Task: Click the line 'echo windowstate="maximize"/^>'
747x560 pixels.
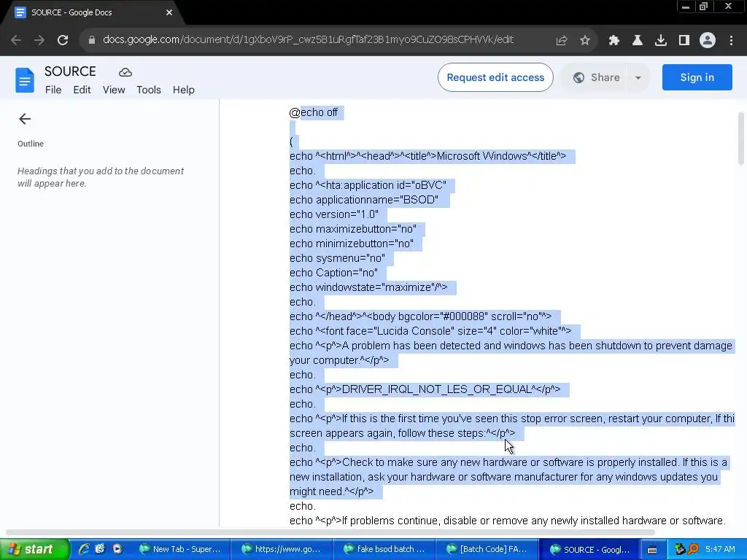Action: coord(368,287)
